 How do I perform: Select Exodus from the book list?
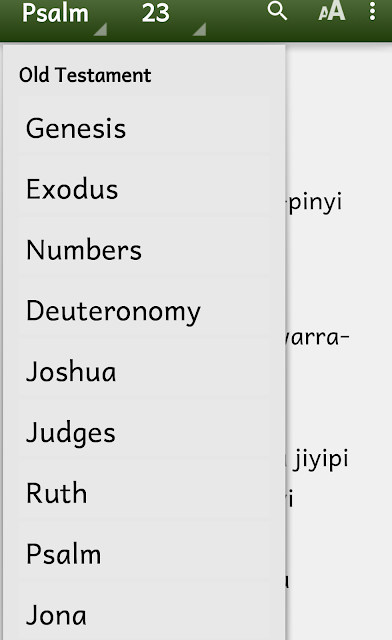(144, 189)
